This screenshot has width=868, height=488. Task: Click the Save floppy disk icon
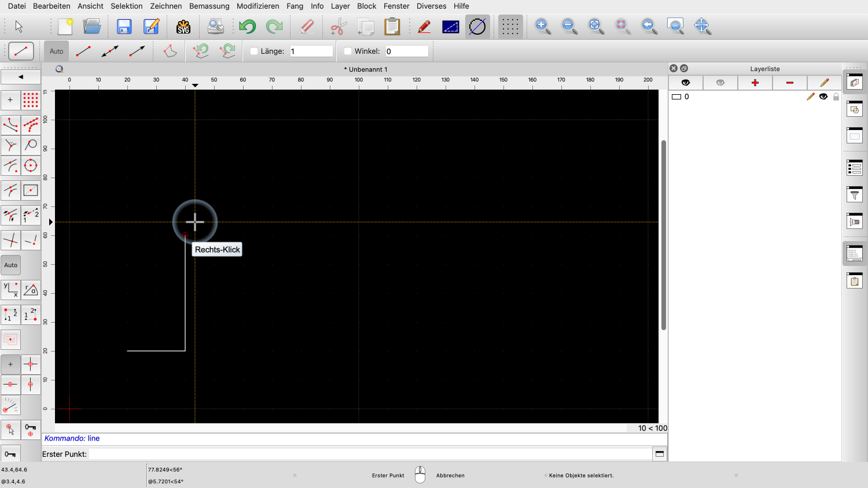click(x=124, y=27)
